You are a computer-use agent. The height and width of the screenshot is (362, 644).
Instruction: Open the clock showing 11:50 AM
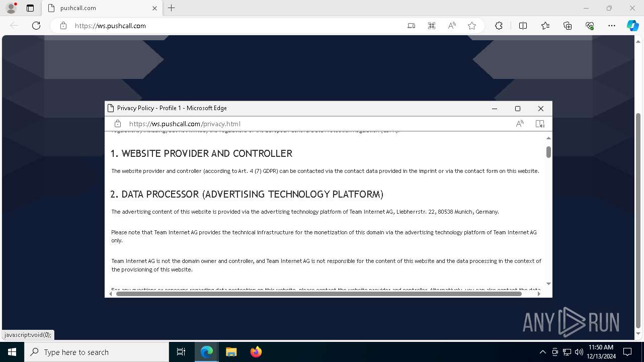click(x=601, y=352)
